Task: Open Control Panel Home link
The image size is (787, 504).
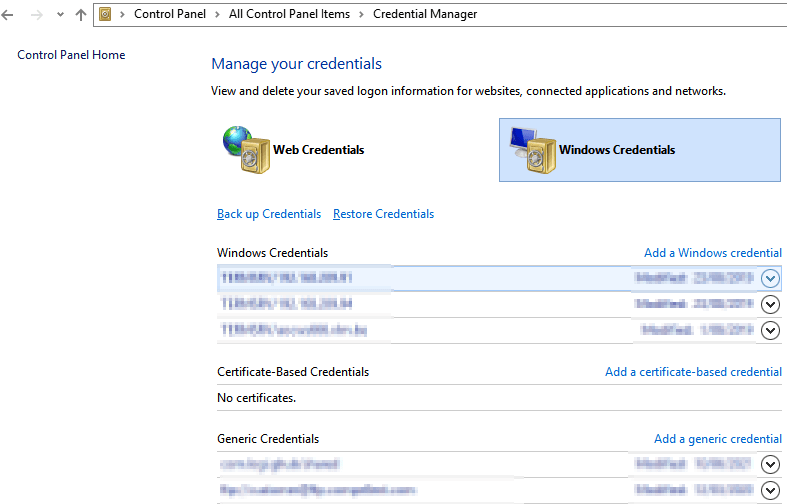Action: pyautogui.click(x=71, y=55)
